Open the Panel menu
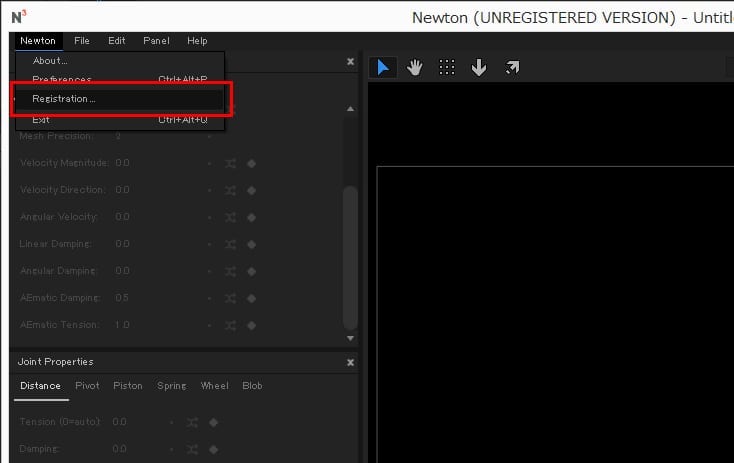Image resolution: width=734 pixels, height=463 pixels. (156, 41)
